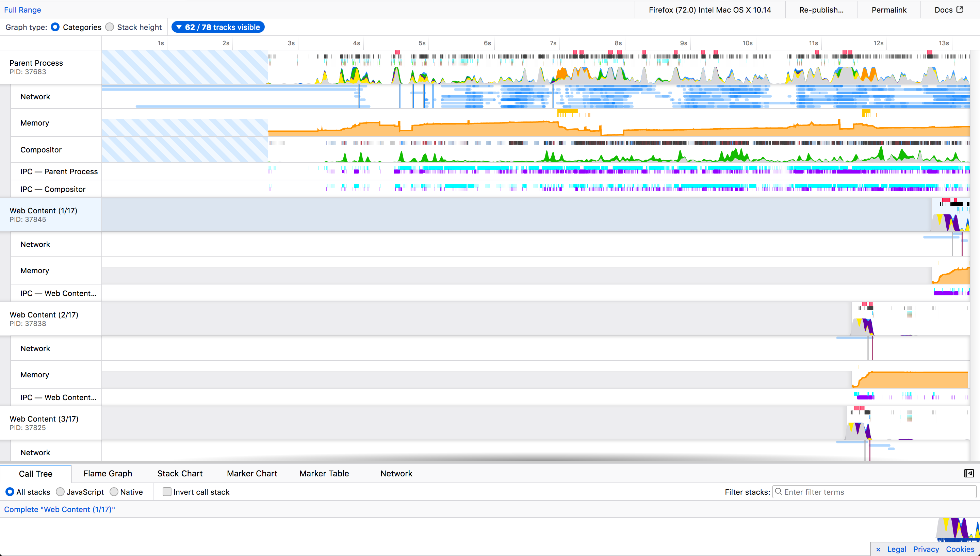The height and width of the screenshot is (556, 980).
Task: Select Stack height graph type
Action: coord(110,27)
